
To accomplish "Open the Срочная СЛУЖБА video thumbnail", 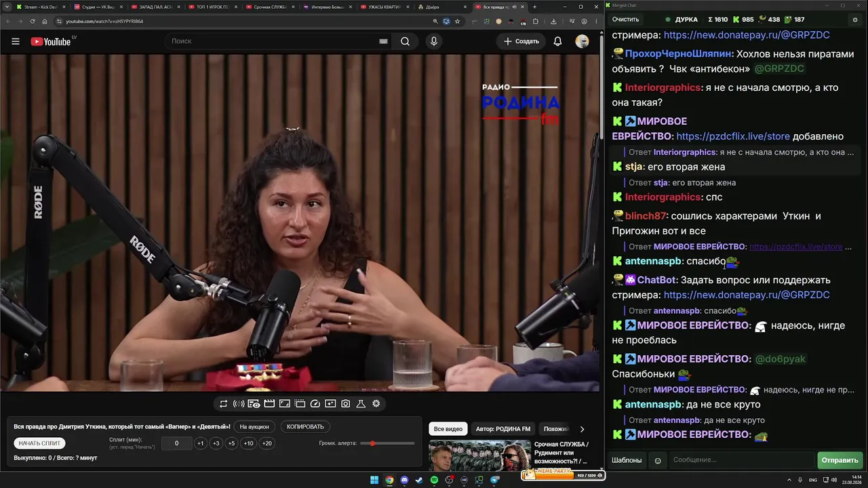I will (x=479, y=455).
